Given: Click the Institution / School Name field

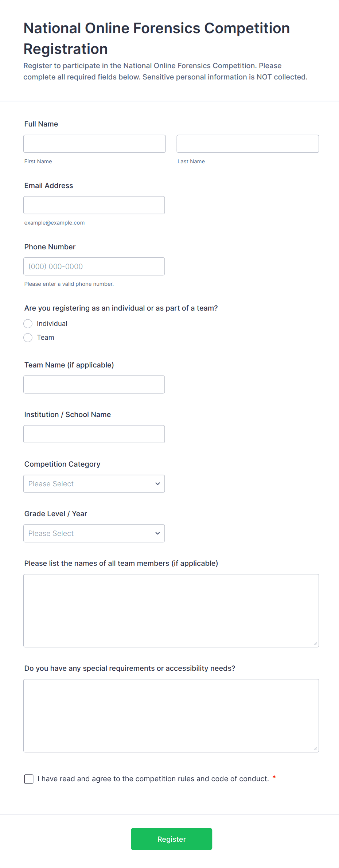Looking at the screenshot, I should point(94,434).
